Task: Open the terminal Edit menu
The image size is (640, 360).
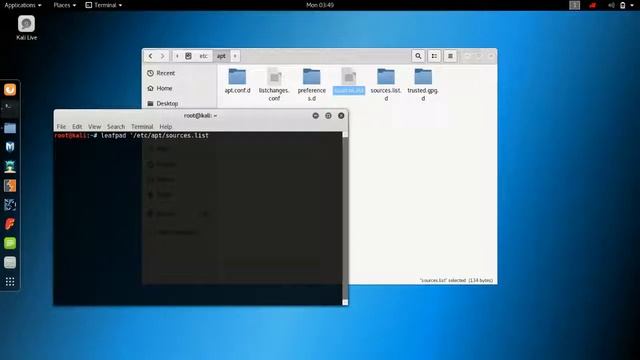Action: pyautogui.click(x=77, y=127)
